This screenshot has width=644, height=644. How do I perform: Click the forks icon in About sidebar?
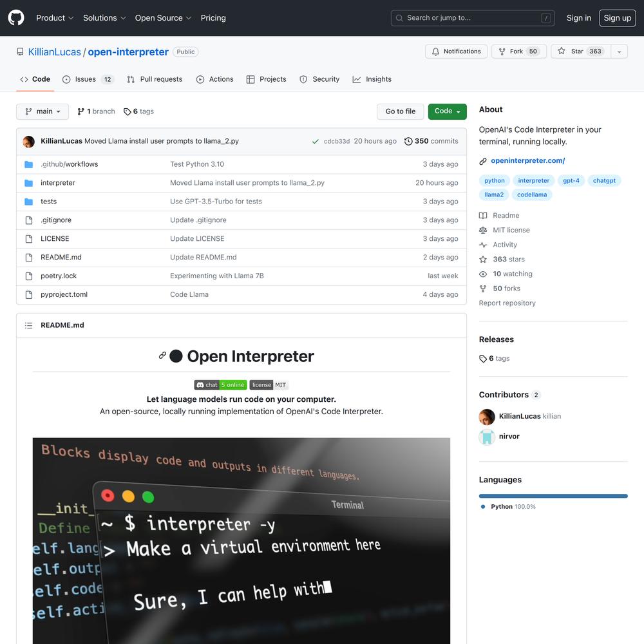click(483, 289)
